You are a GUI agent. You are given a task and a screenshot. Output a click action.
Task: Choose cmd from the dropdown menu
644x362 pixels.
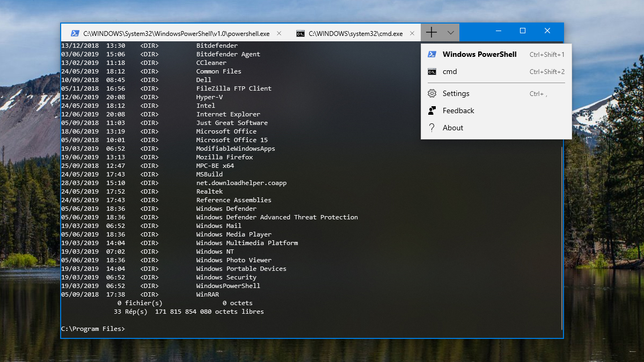(x=496, y=71)
